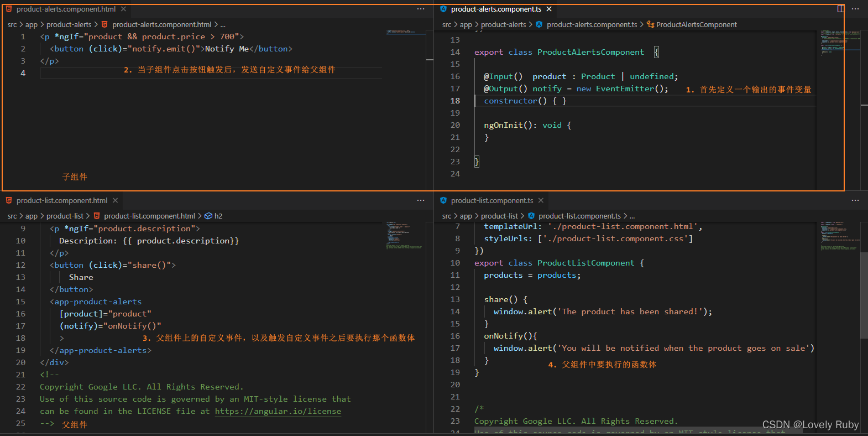Open more actions for product-list.component.ts group
This screenshot has width=868, height=436.
(x=855, y=200)
